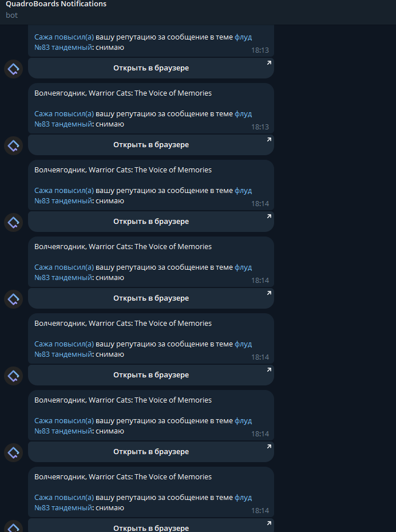
Task: Click the arrow icon on the bottom cut-off button
Action: (269, 523)
